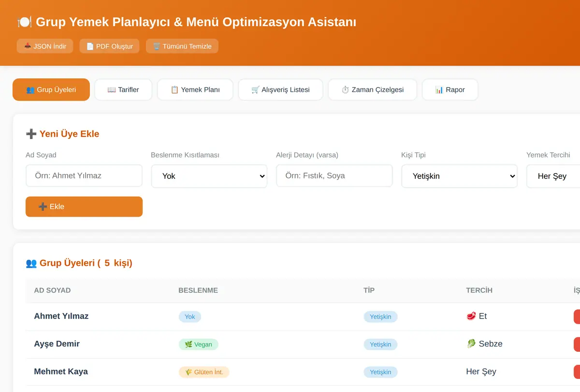The width and height of the screenshot is (580, 392).
Task: Show the Zaman Çizelgesi tab
Action: click(x=372, y=89)
